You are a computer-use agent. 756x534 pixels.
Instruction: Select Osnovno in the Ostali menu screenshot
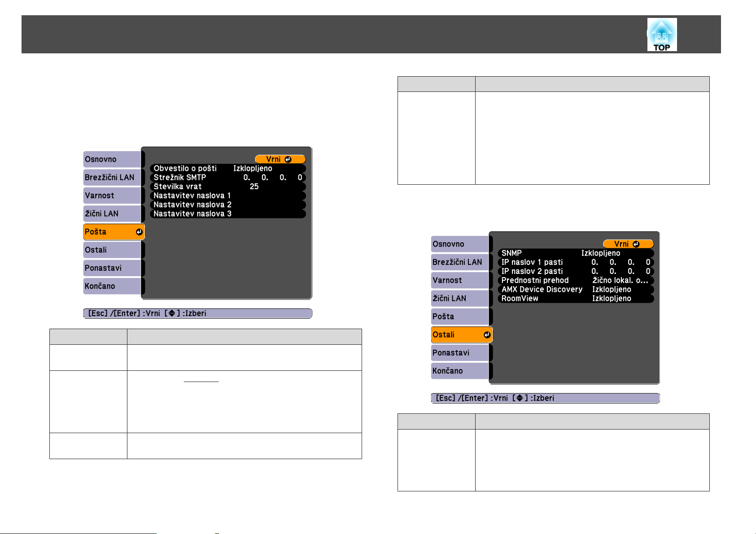[460, 244]
